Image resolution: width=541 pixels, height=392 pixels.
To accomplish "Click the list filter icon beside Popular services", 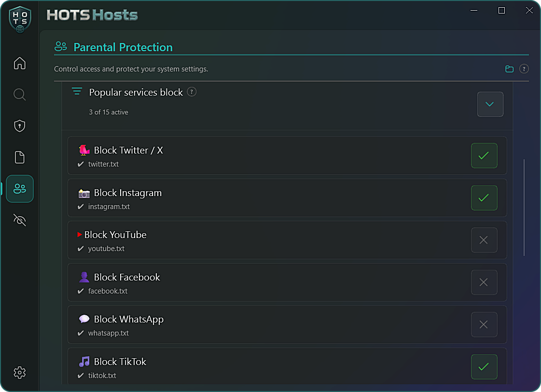I will coord(77,91).
